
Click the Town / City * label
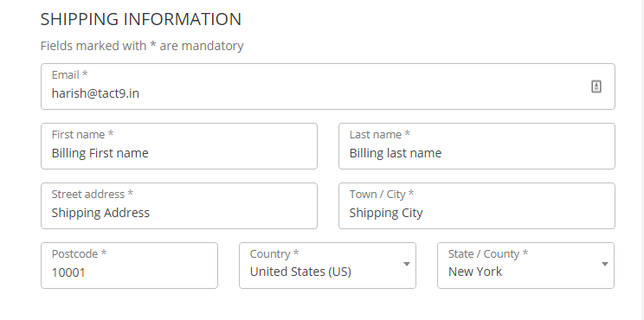coord(382,194)
